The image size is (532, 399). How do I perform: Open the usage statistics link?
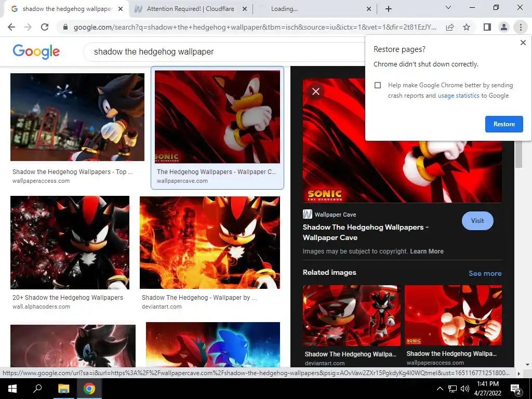pos(458,96)
